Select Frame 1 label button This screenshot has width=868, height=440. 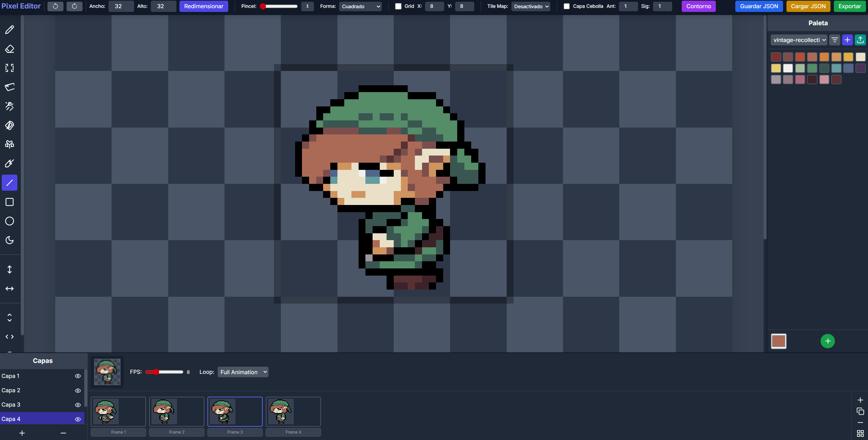[x=118, y=432]
